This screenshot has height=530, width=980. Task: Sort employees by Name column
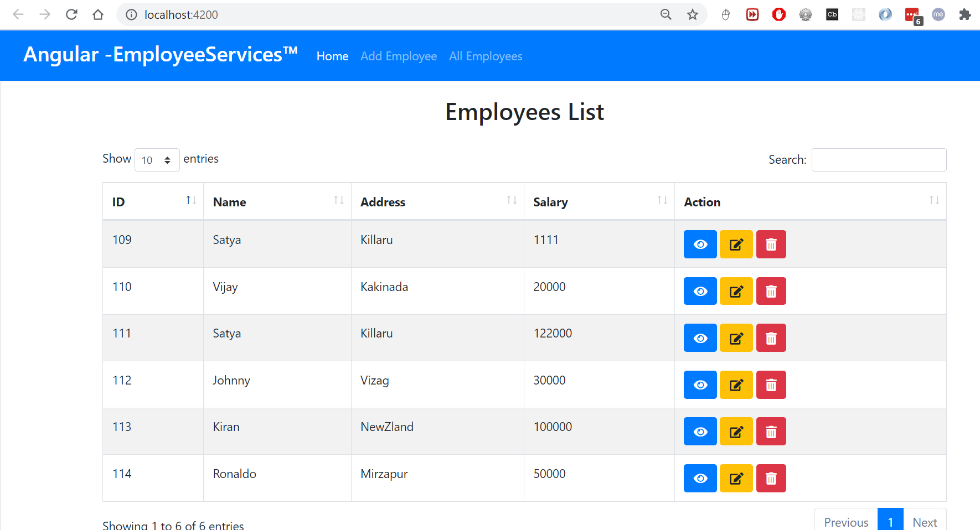[277, 202]
